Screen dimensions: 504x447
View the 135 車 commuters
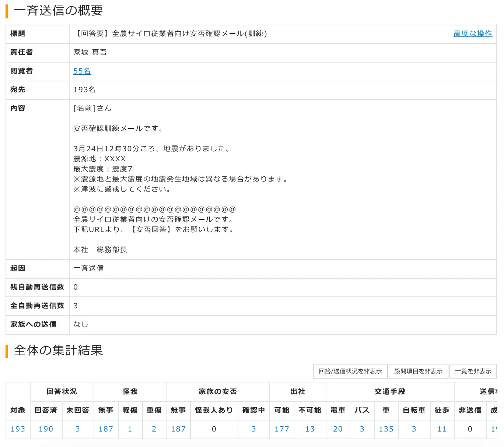coord(386,429)
